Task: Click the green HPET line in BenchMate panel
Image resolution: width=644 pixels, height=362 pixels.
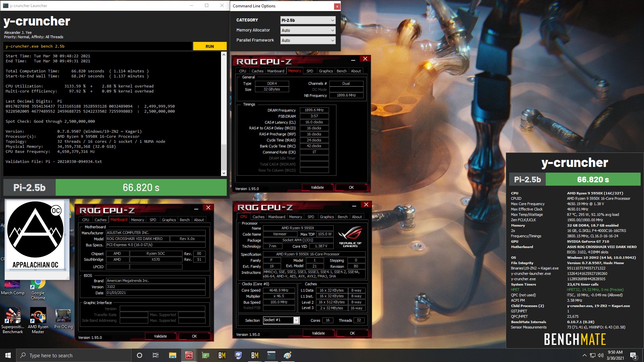Action: [567, 290]
